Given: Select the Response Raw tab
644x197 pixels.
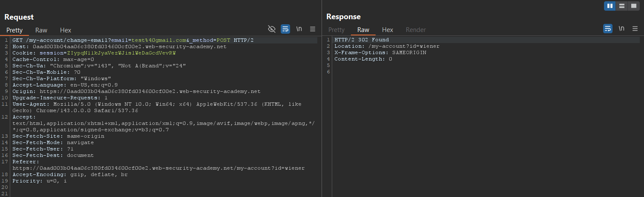Looking at the screenshot, I should (x=363, y=30).
